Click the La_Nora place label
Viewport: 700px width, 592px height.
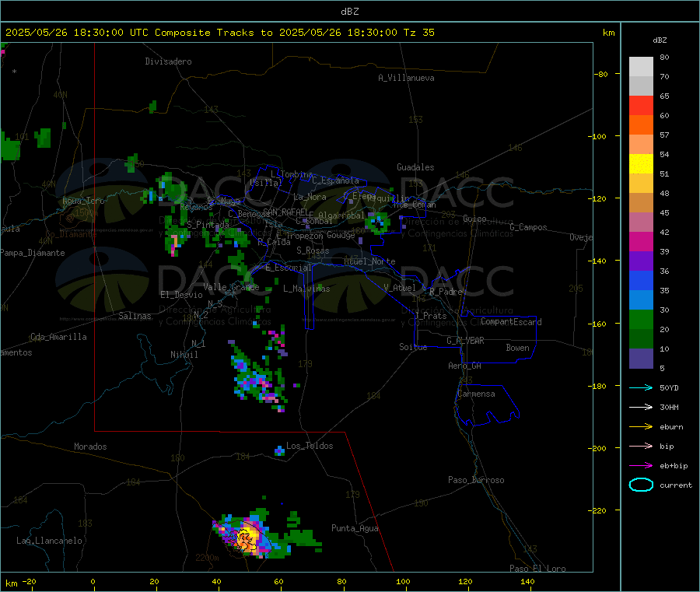tap(310, 197)
